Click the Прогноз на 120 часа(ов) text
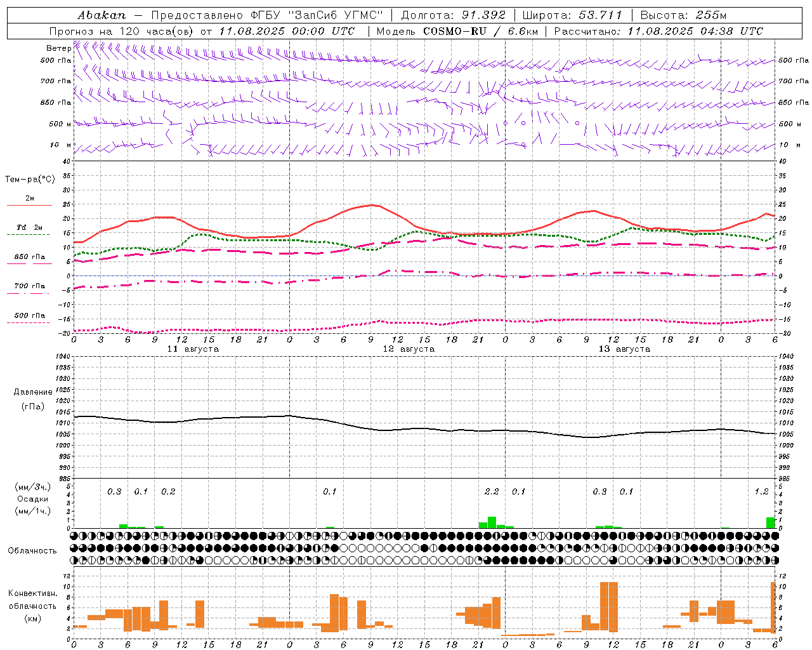 point(122,31)
